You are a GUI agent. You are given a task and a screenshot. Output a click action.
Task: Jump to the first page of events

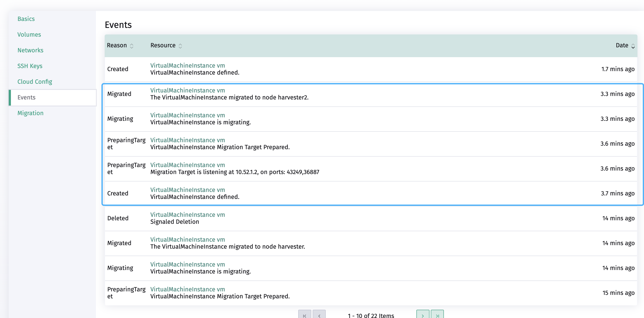tap(305, 315)
